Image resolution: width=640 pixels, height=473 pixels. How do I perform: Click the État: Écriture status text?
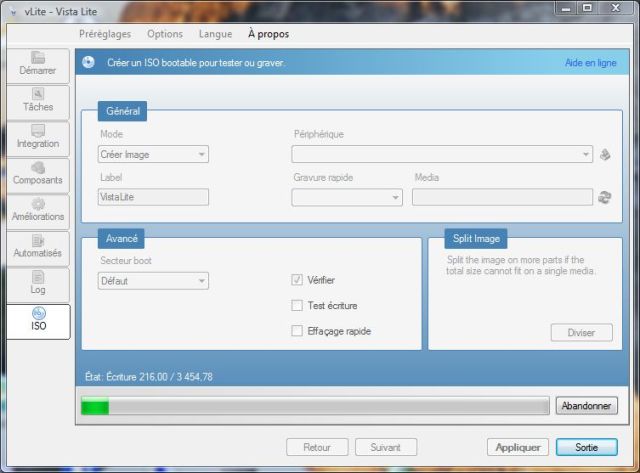149,377
